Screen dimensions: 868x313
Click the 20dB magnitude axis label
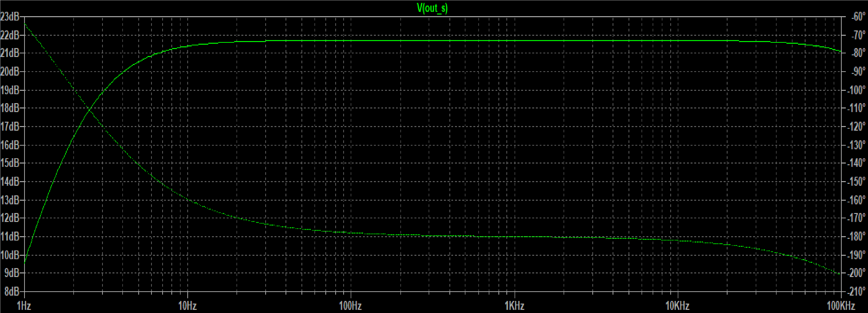point(10,71)
